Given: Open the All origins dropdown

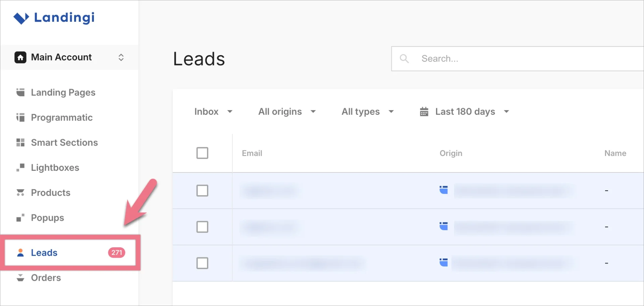Looking at the screenshot, I should (287, 111).
